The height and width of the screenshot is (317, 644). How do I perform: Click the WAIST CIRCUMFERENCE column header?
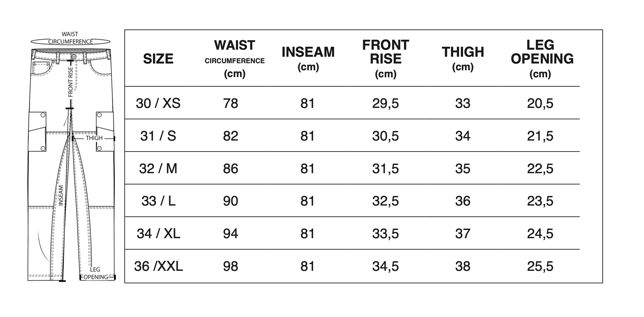[x=235, y=59]
